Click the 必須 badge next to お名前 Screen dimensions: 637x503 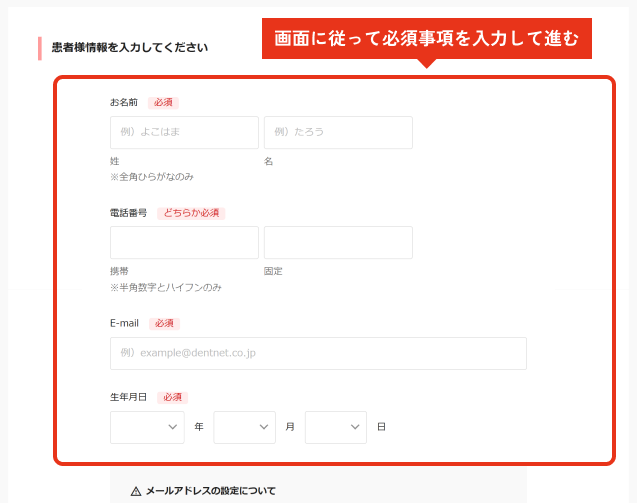coord(163,103)
